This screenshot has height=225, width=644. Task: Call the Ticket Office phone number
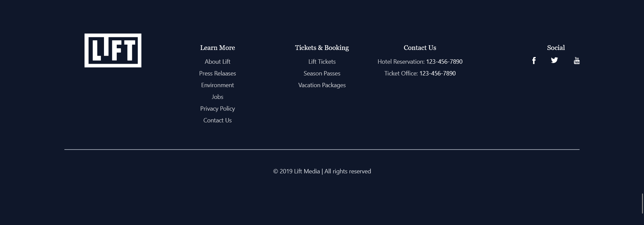[437, 73]
